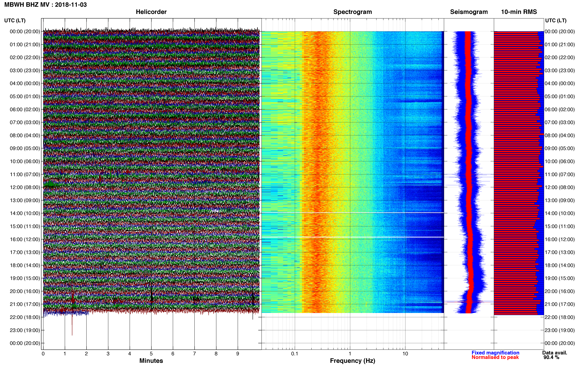Click '19:00 (15:00)' on the RMS time axis
Screen dimensions: 588x368
pos(560,278)
